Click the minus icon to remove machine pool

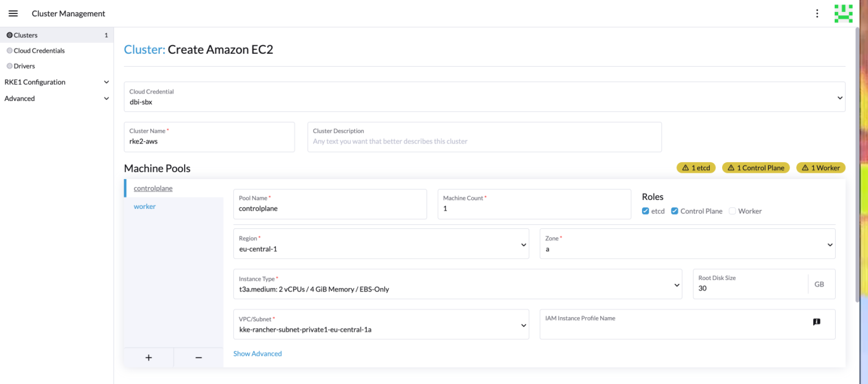click(x=198, y=357)
